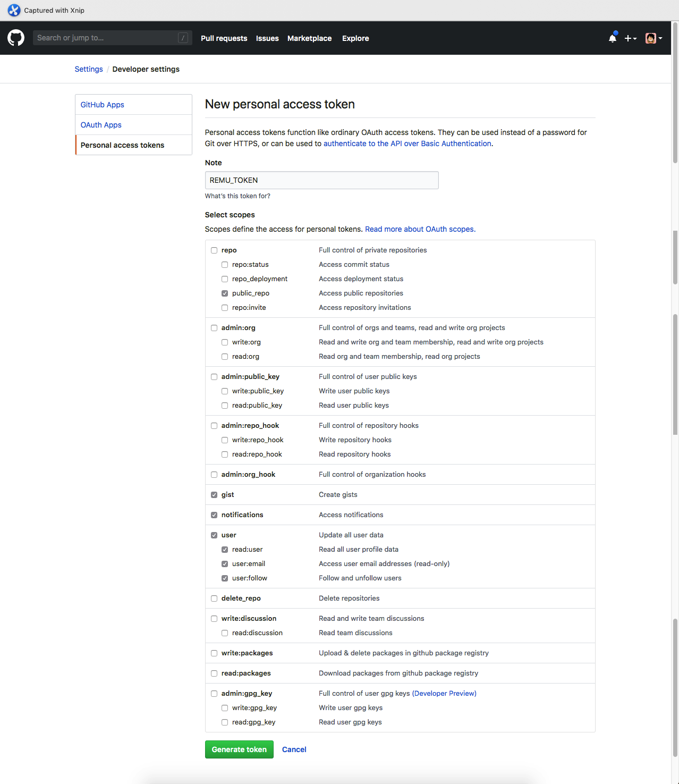Click the 'Delete repositories' description text
The width and height of the screenshot is (679, 784).
click(349, 598)
